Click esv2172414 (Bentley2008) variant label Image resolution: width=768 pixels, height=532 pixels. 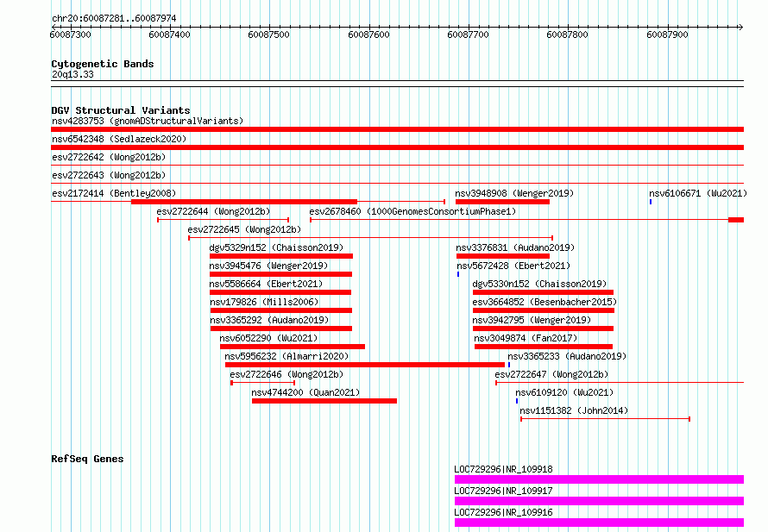pyautogui.click(x=114, y=193)
